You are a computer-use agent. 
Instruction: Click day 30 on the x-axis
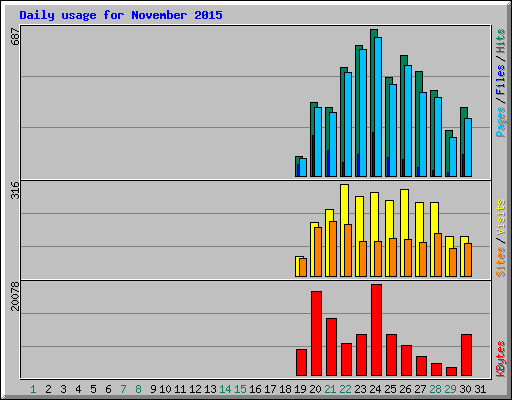[465, 389]
